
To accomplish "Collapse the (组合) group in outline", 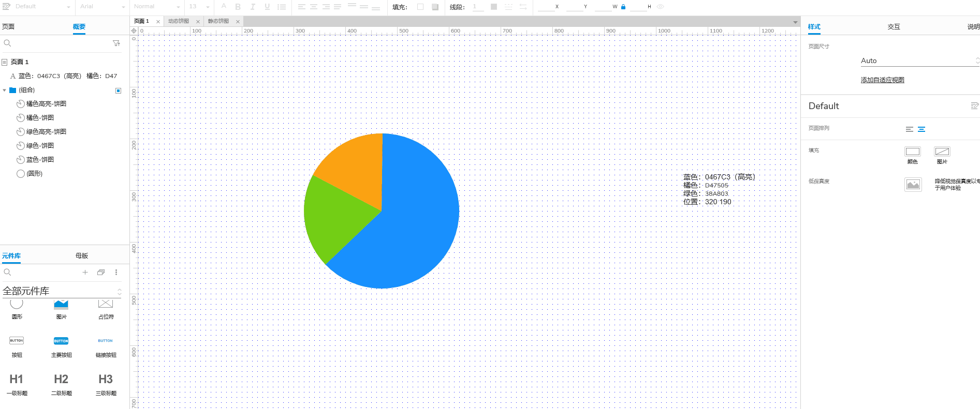I will [5, 90].
